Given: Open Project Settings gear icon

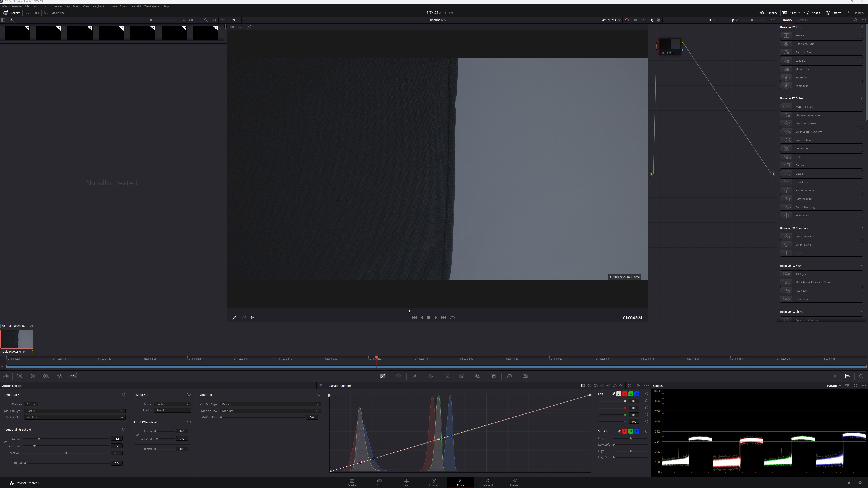Looking at the screenshot, I should click(860, 483).
